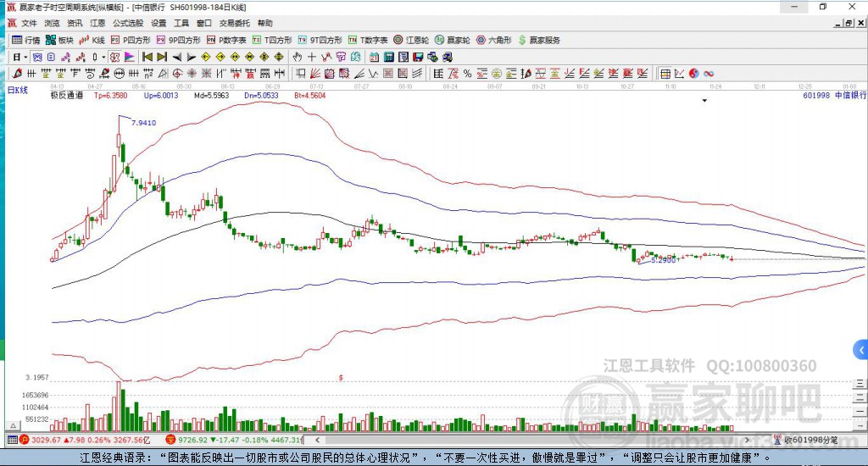Open the 日 period dropdown

coord(20,57)
